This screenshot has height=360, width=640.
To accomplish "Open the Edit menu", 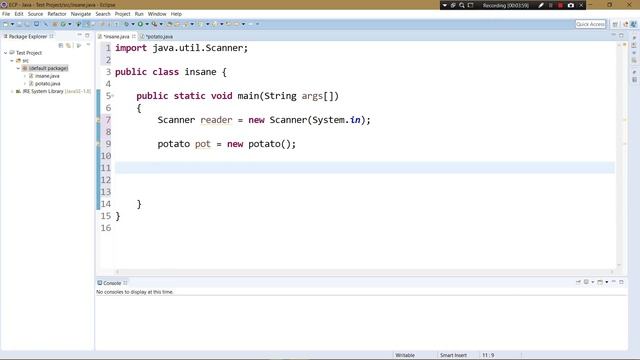I will click(x=19, y=14).
